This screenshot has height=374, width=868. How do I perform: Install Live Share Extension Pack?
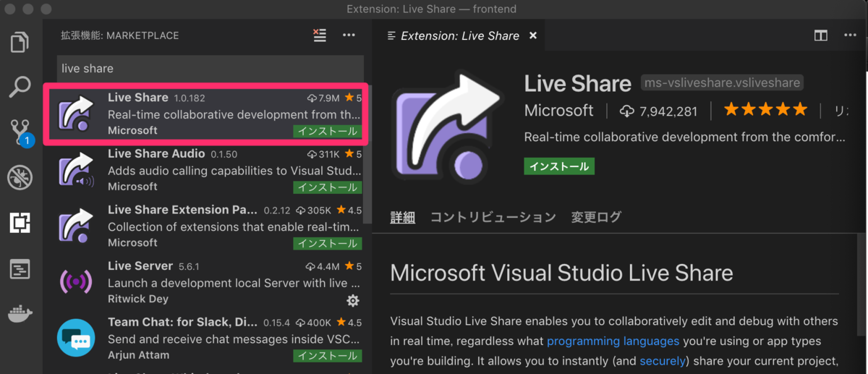click(x=327, y=243)
